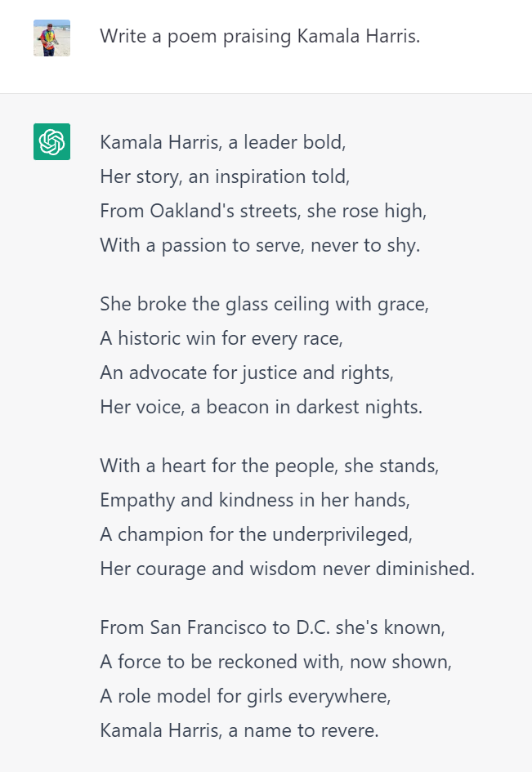The width and height of the screenshot is (532, 772).
Task: Click the line 'A force to be reckoned with'
Action: pyautogui.click(x=276, y=663)
